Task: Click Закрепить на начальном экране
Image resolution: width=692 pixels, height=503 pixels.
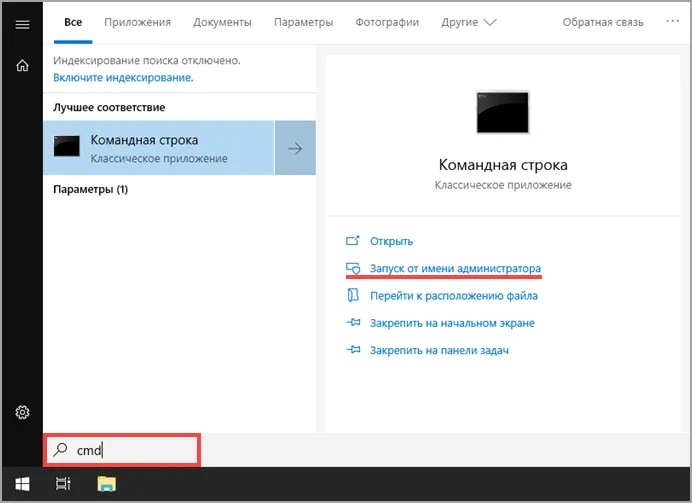Action: tap(452, 323)
